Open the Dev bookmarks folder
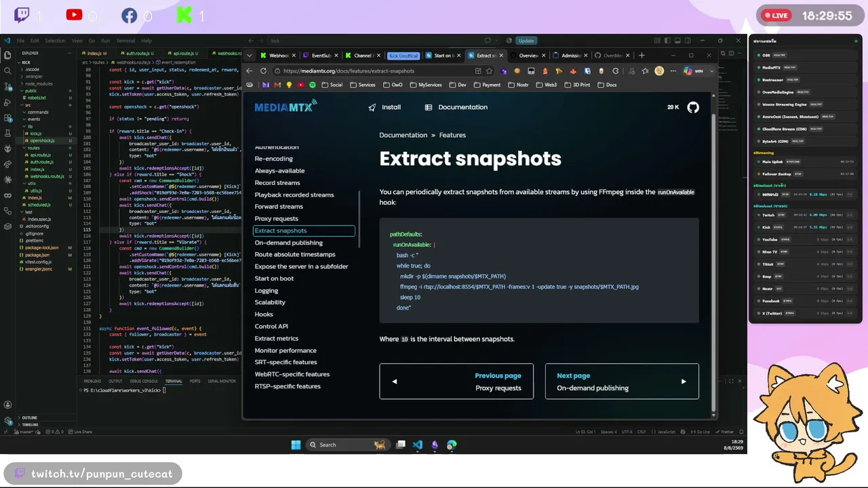 click(x=458, y=85)
